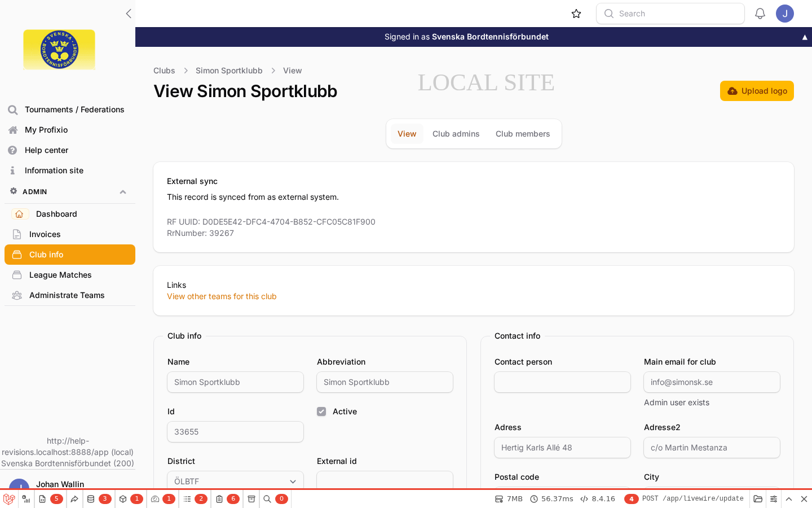812x508 pixels.
Task: Collapse the ADMIN section
Action: tap(123, 192)
